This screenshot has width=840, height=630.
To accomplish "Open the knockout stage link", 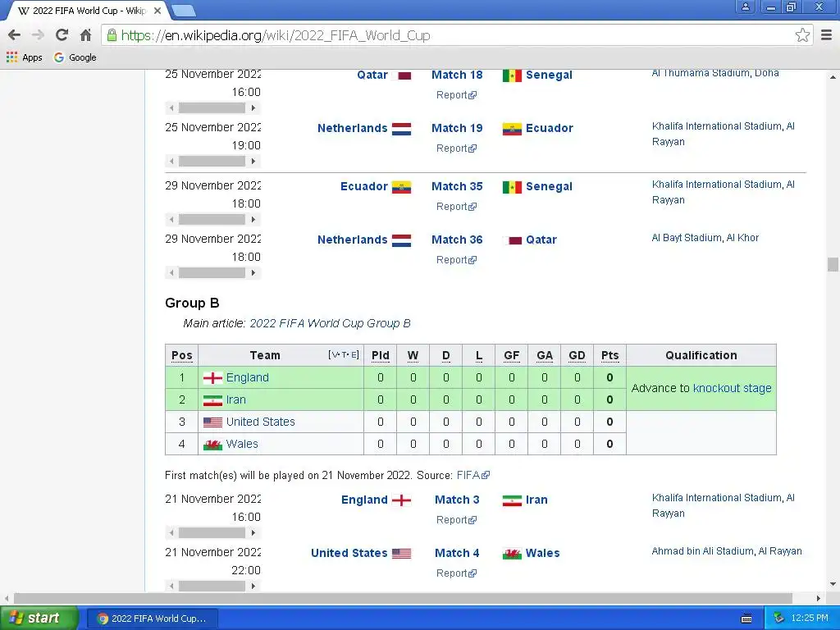I will point(732,388).
